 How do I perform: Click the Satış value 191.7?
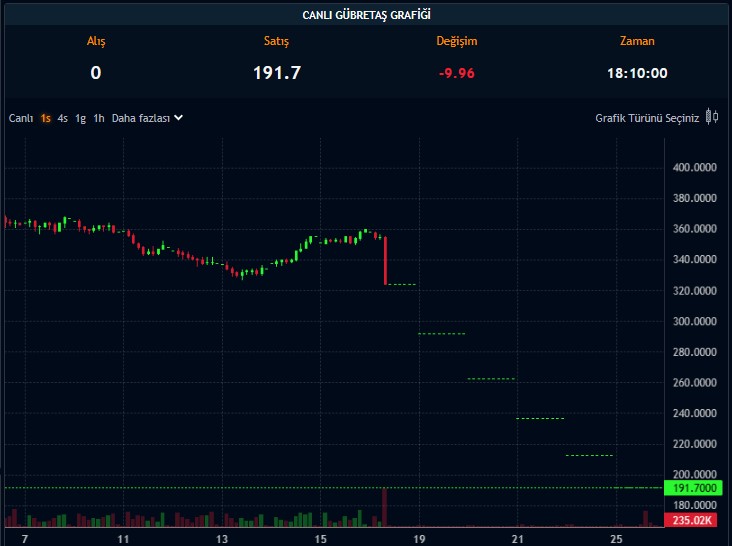277,73
